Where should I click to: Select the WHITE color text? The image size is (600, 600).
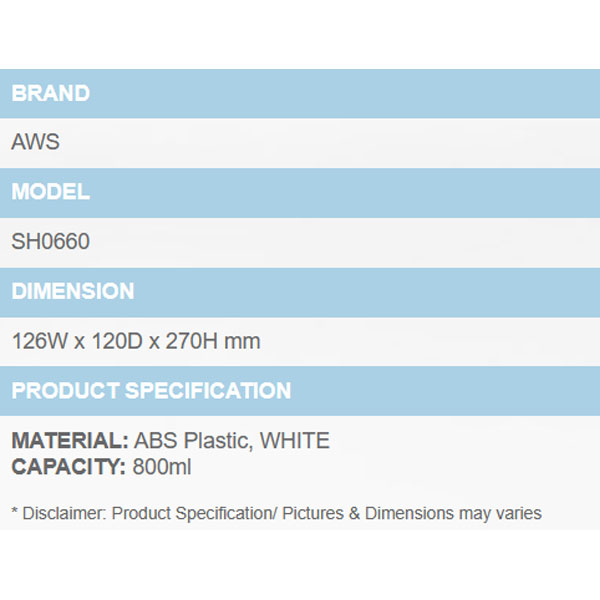[295, 441]
